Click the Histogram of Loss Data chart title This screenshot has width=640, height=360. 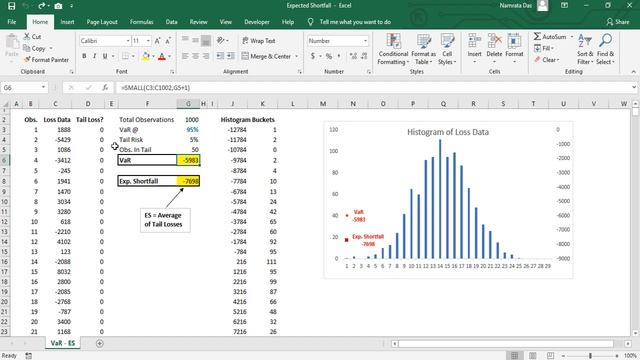tap(448, 132)
